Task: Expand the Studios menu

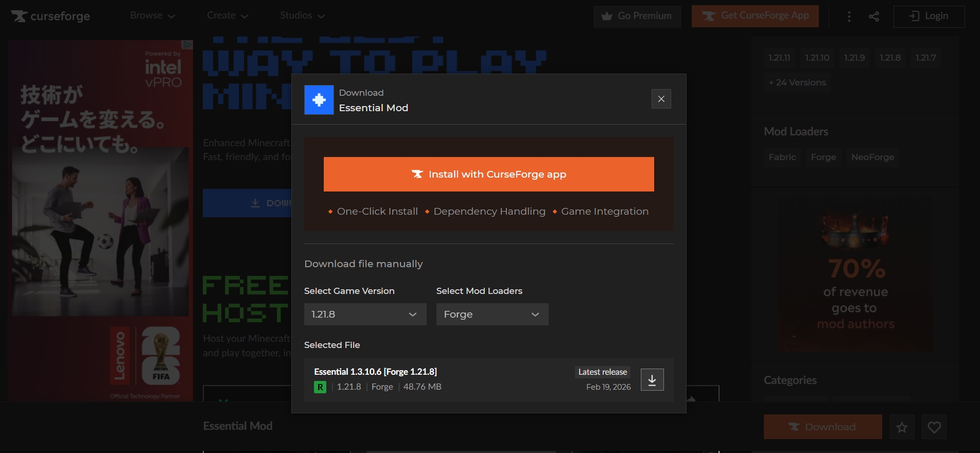Action: pyautogui.click(x=302, y=16)
